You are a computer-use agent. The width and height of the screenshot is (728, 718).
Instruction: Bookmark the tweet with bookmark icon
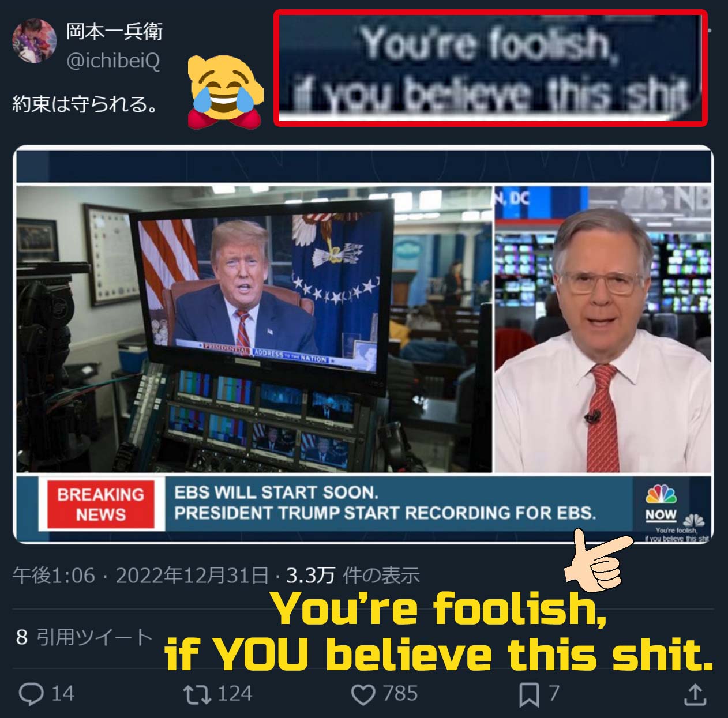(x=529, y=694)
